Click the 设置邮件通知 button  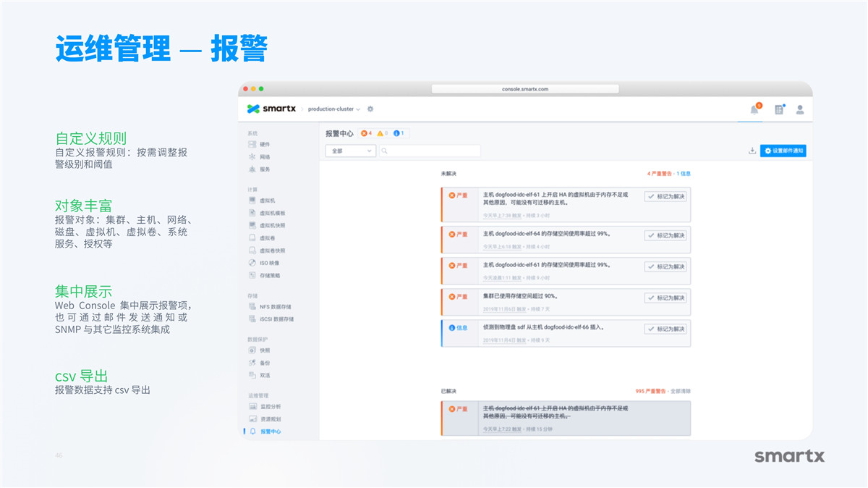coord(783,151)
